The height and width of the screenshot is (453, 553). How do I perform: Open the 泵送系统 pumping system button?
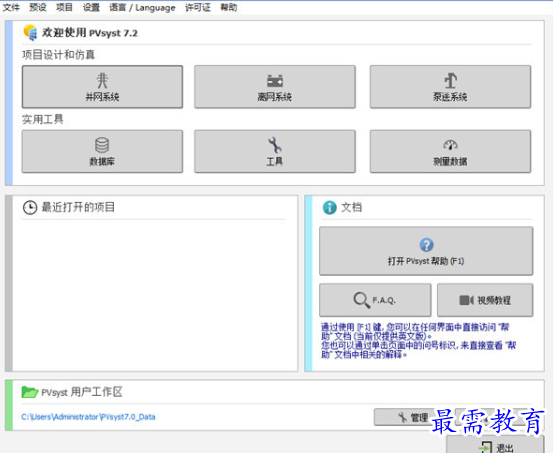click(450, 87)
